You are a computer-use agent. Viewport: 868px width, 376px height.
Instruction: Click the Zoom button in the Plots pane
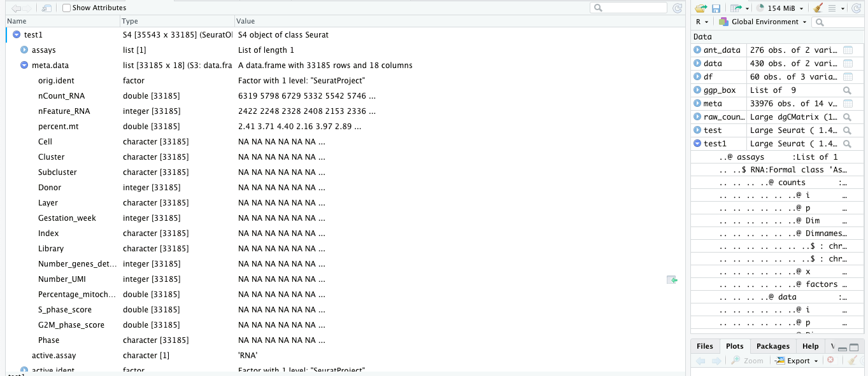tap(747, 360)
